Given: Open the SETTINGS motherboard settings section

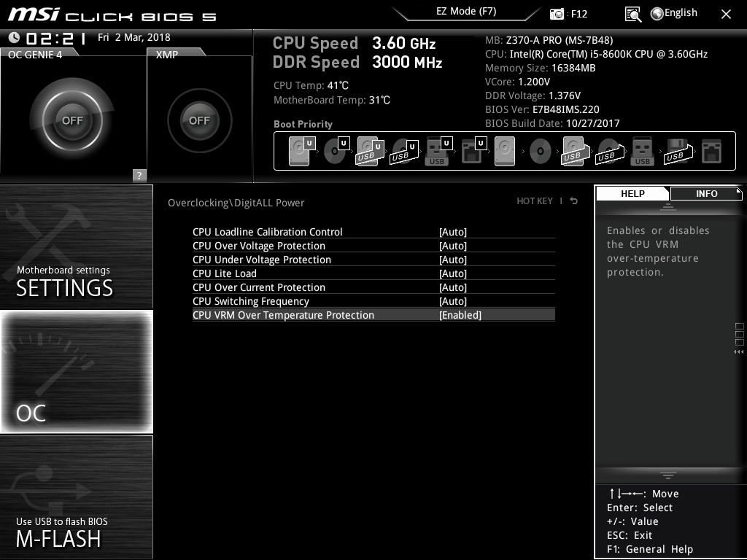Looking at the screenshot, I should tap(76, 246).
